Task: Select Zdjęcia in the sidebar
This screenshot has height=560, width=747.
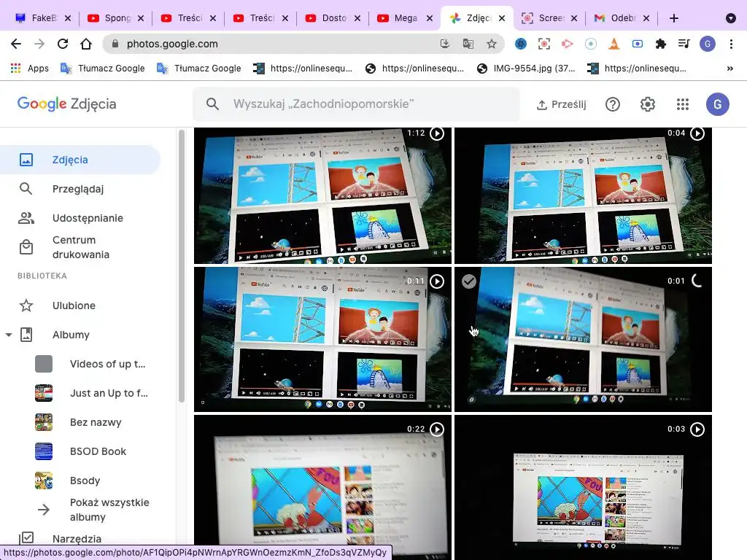Action: click(80, 160)
